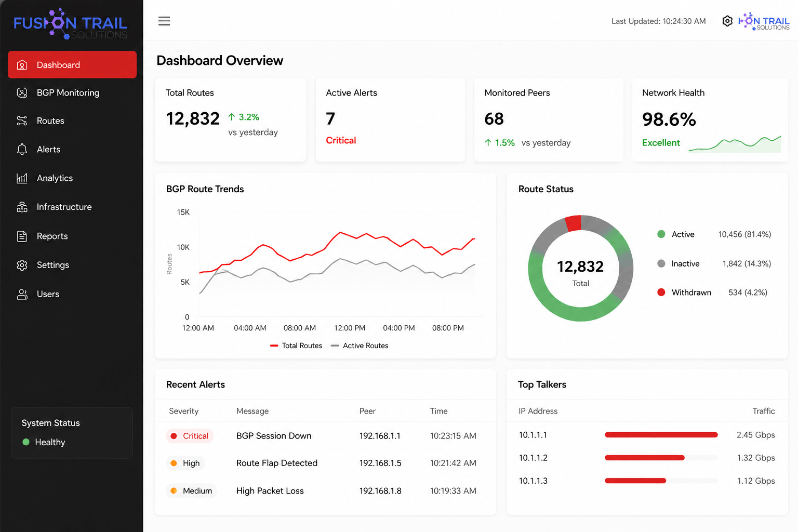The image size is (798, 532).
Task: Toggle Active Routes legend in chart
Action: [360, 345]
